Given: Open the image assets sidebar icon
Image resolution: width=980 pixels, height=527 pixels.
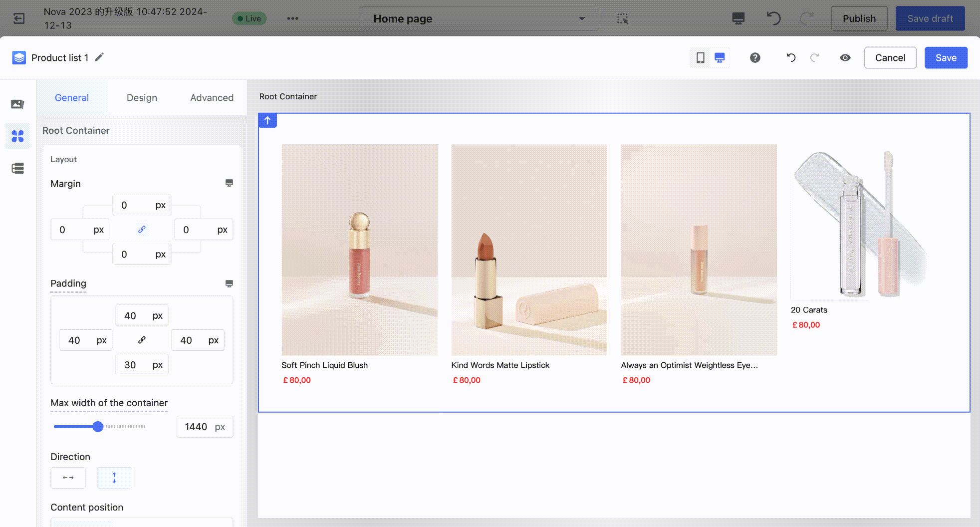Looking at the screenshot, I should click(17, 104).
